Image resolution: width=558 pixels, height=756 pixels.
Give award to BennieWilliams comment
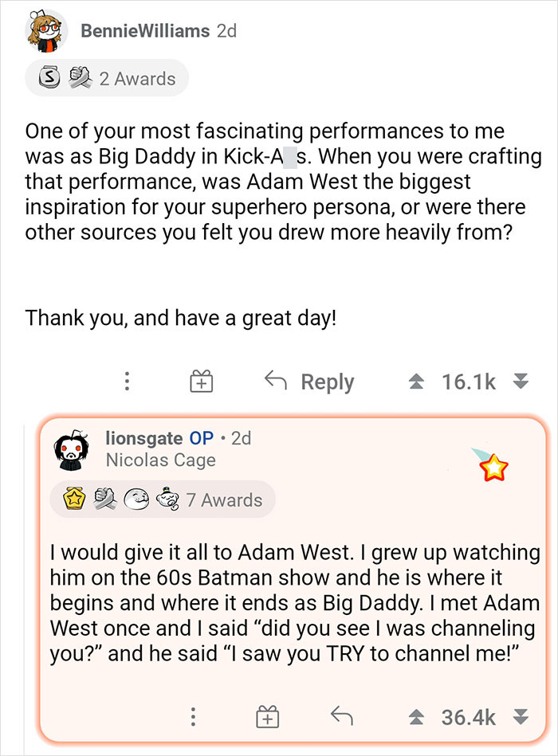(200, 382)
